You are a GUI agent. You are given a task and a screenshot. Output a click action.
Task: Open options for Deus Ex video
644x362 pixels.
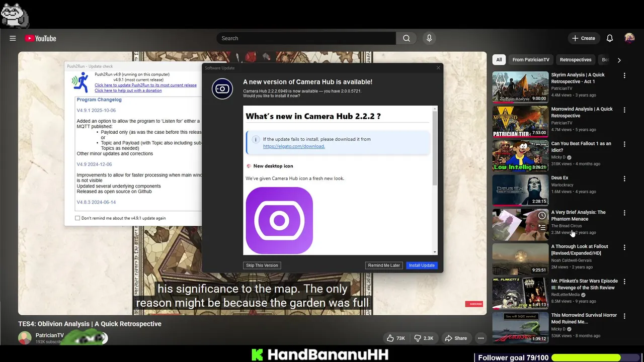tap(624, 178)
